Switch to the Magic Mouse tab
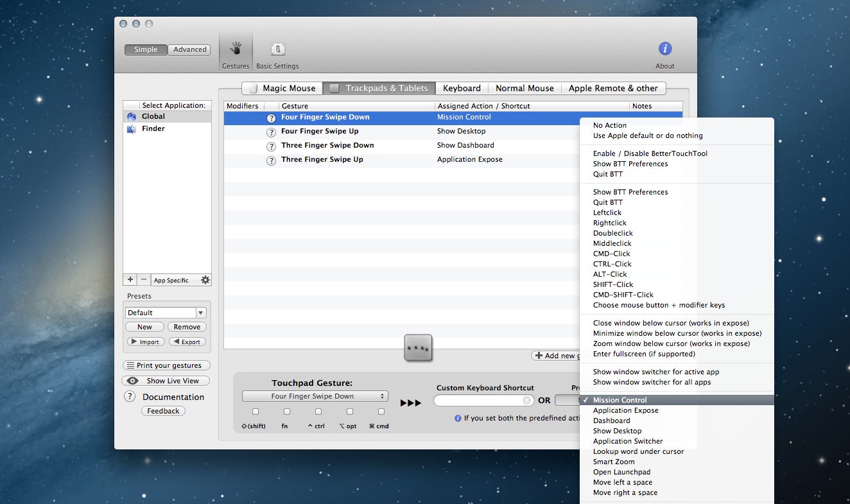Screen dimensions: 850x504 (282, 88)
